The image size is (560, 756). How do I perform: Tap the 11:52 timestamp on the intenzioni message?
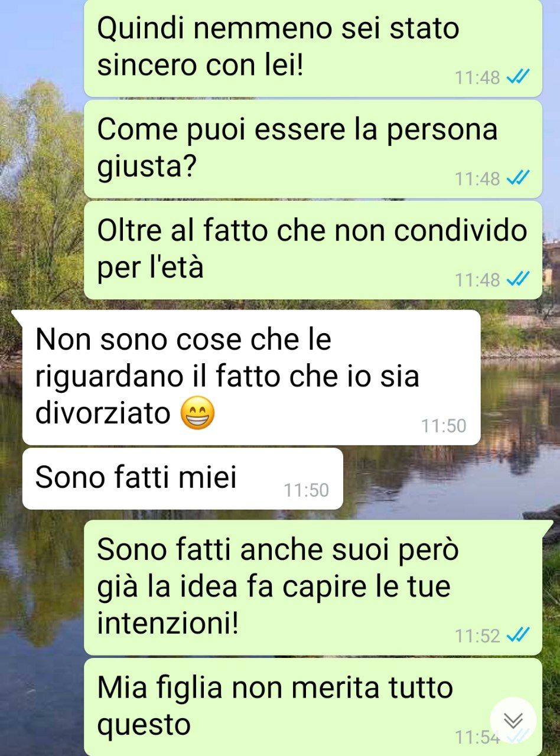pyautogui.click(x=477, y=636)
